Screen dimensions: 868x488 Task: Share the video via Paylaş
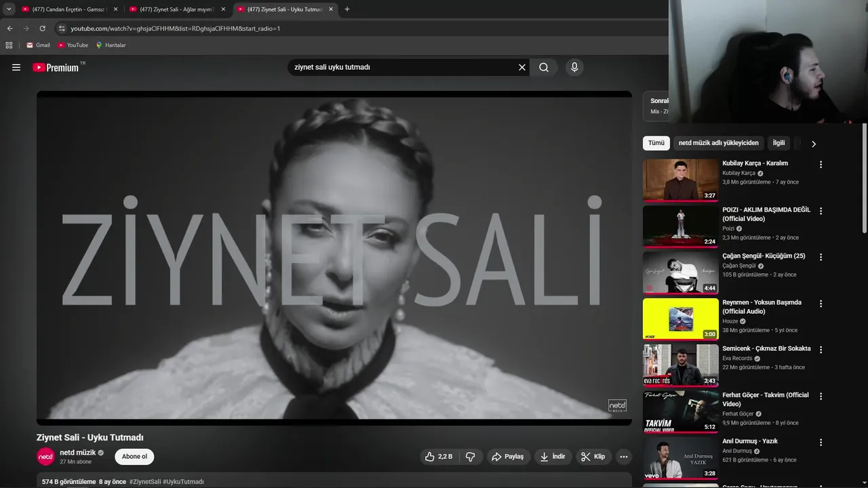tap(508, 457)
